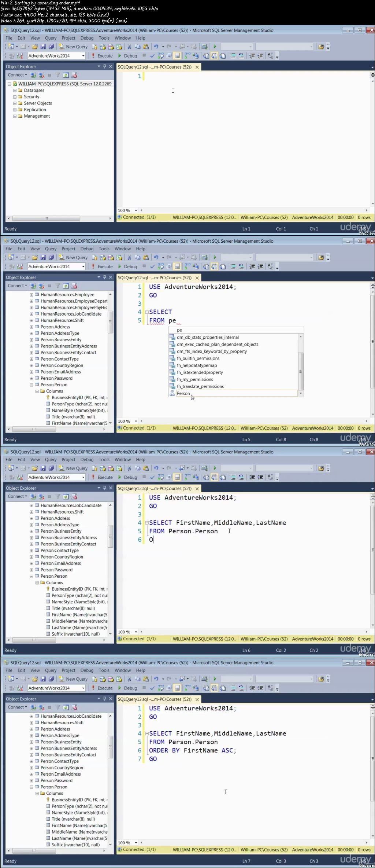The height and width of the screenshot is (868, 375).
Task: Click the Connect Object Explorer icon in the top frame
Action: coord(33,75)
